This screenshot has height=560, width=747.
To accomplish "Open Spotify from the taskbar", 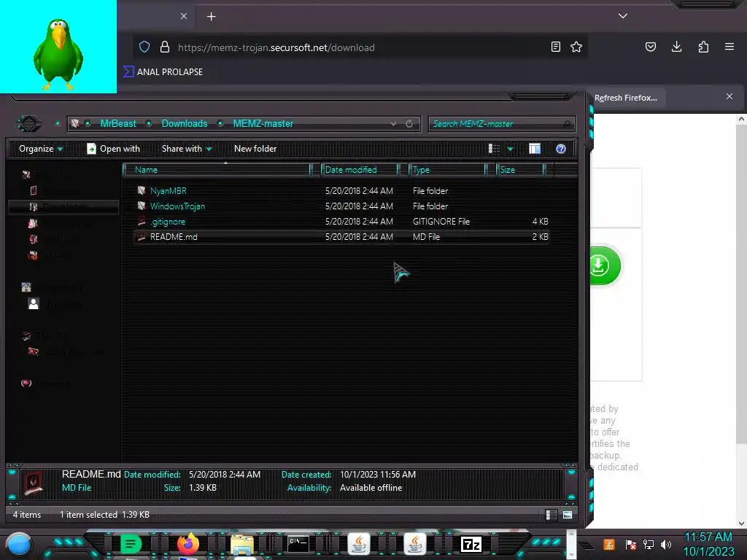I will coord(131,544).
